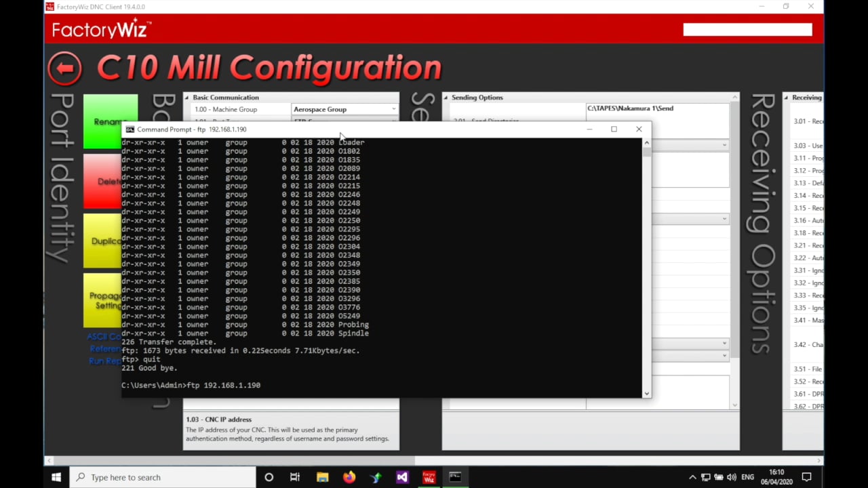Open Firefox from the taskbar
Image resolution: width=868 pixels, height=488 pixels.
pyautogui.click(x=349, y=477)
